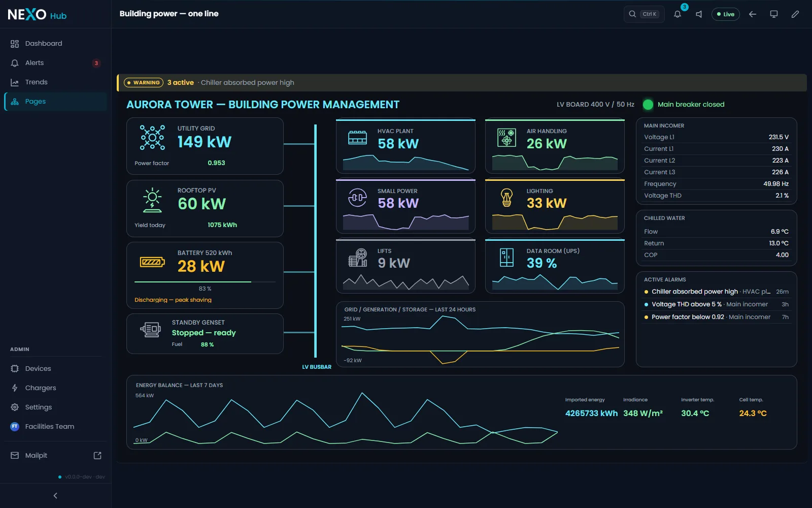Click the Frequency 49.98 Hz row
The image size is (812, 508).
coord(716,184)
